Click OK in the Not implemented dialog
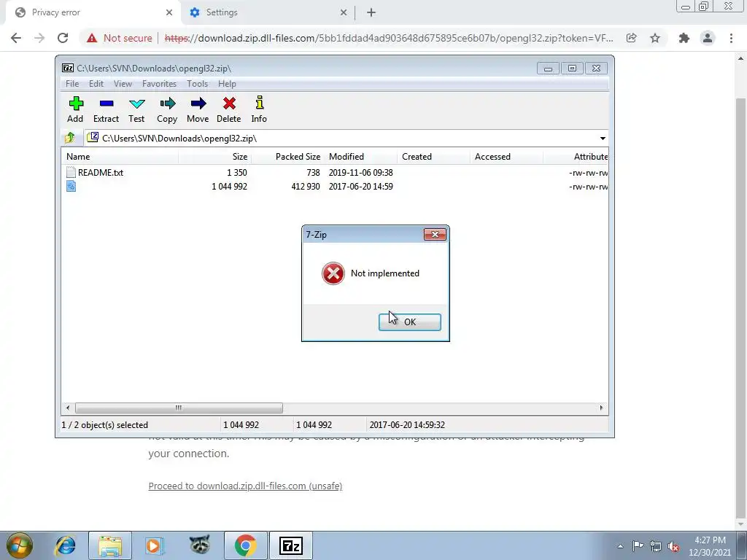This screenshot has width=747, height=560. click(x=410, y=322)
